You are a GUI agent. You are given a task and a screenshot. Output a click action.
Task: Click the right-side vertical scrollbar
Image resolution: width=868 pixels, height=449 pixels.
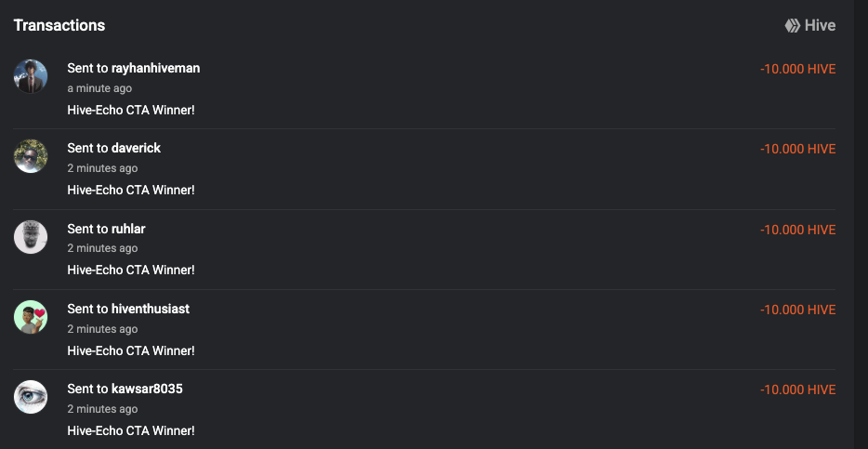coord(861,223)
